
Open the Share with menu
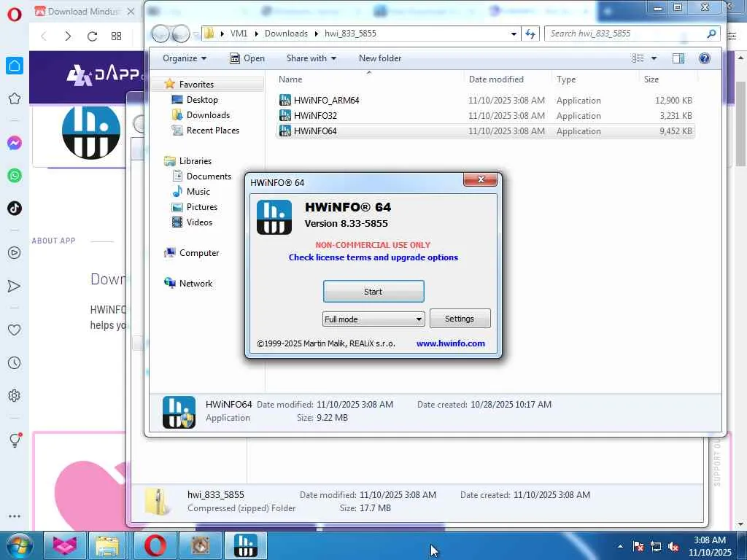point(311,58)
